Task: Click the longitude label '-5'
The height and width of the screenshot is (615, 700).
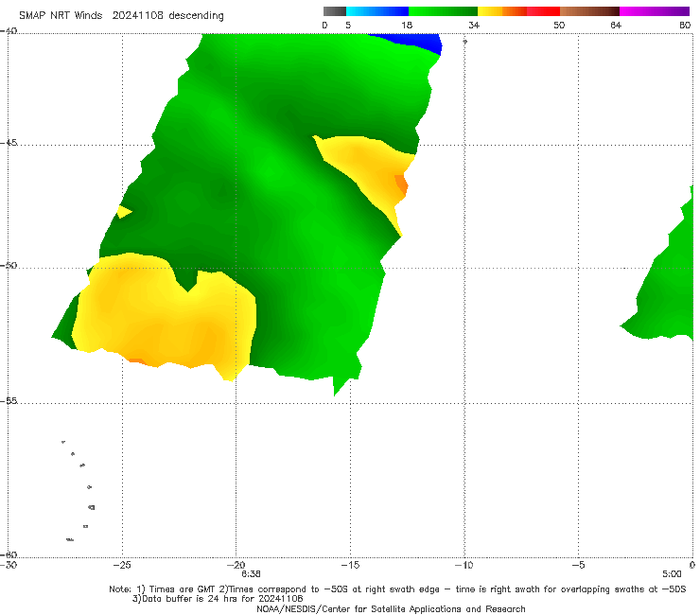Action: [x=578, y=565]
